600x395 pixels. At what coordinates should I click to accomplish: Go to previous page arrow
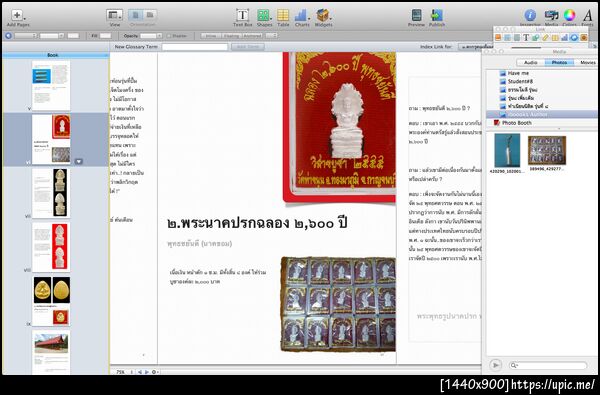(140, 372)
